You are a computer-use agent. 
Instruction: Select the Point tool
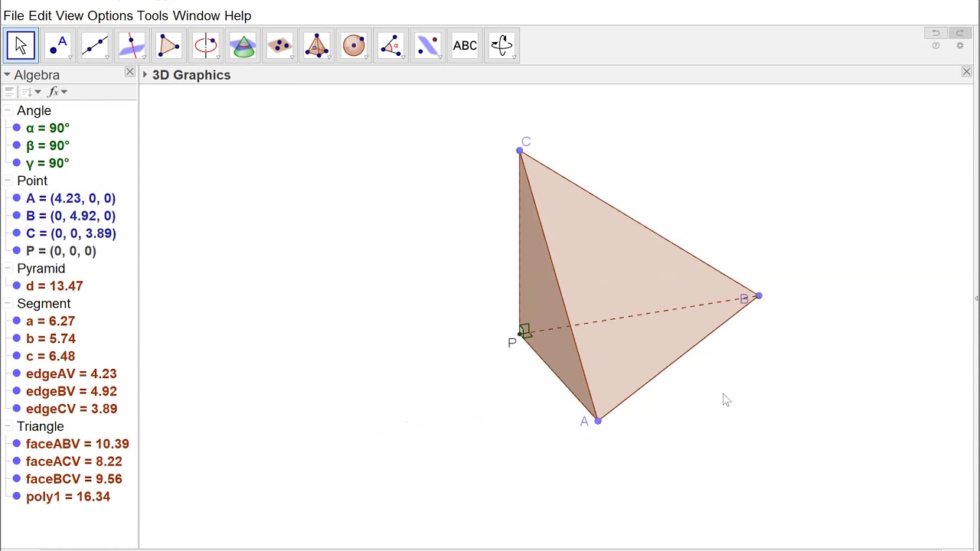pyautogui.click(x=57, y=46)
